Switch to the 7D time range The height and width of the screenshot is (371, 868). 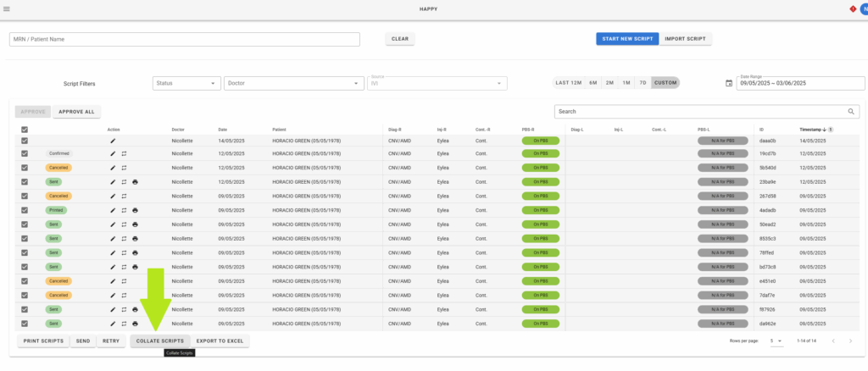click(x=643, y=83)
